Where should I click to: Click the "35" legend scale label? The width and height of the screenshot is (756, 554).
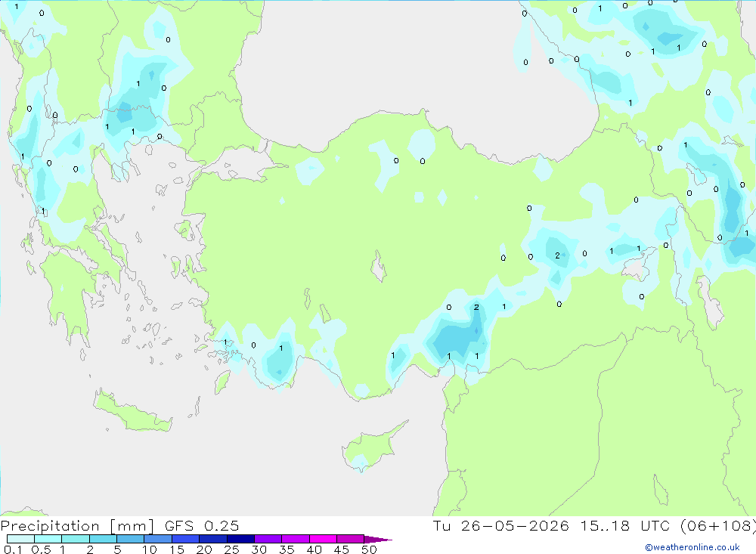287,549
